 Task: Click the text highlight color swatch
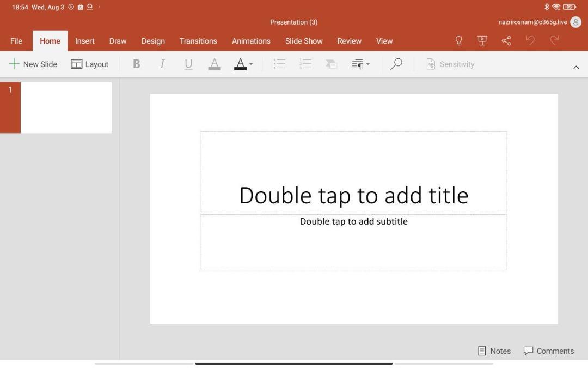(215, 64)
